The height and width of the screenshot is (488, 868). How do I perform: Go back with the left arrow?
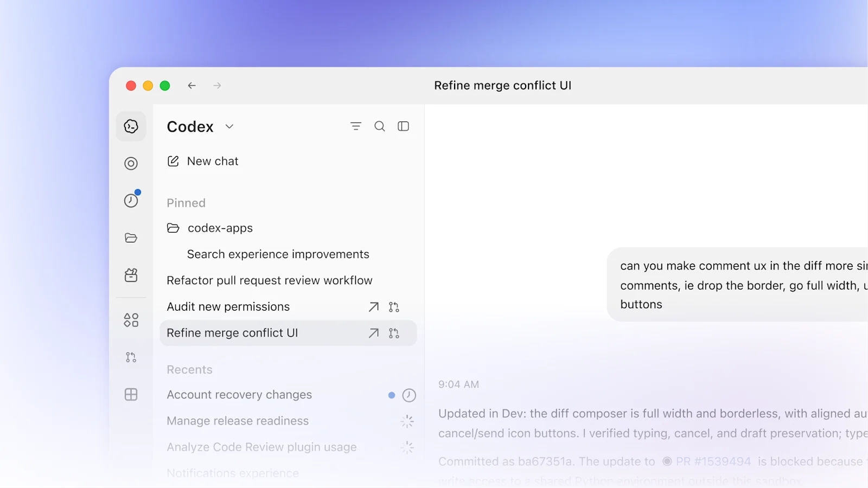click(x=192, y=86)
